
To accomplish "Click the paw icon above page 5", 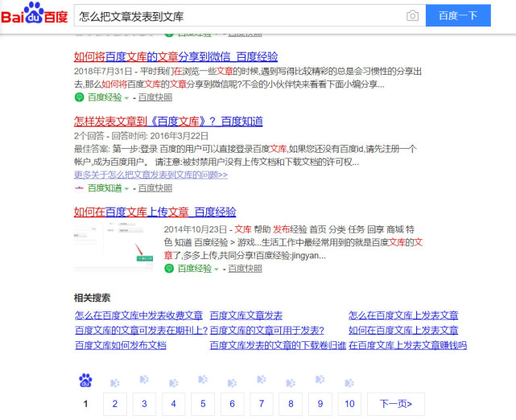I will pyautogui.click(x=203, y=379).
